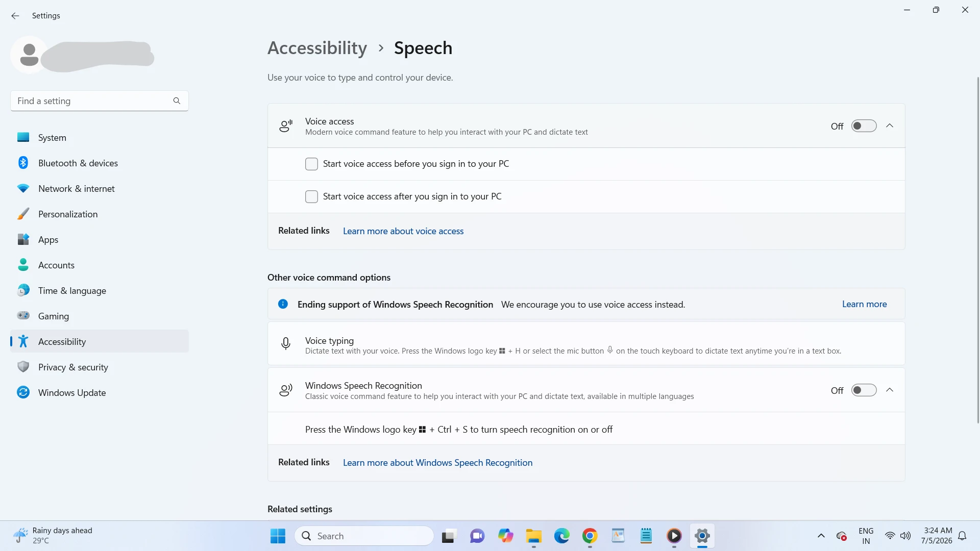Screen dimensions: 980x551
Task: Go to Windows Update page
Action: coord(100,392)
